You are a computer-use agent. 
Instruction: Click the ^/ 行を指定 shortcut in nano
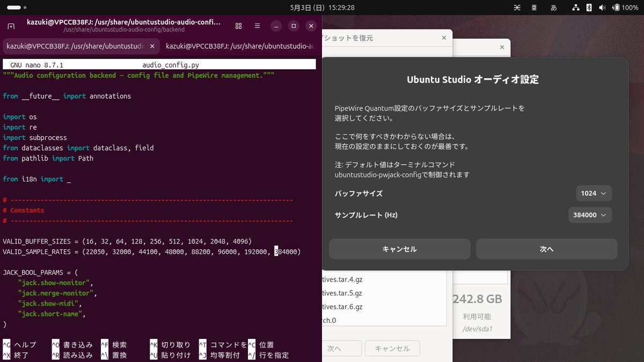pyautogui.click(x=268, y=355)
